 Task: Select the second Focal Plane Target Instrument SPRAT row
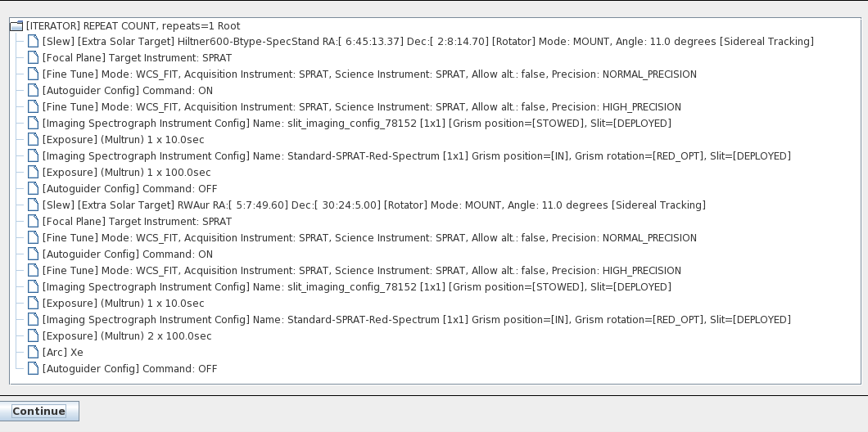[x=137, y=221]
